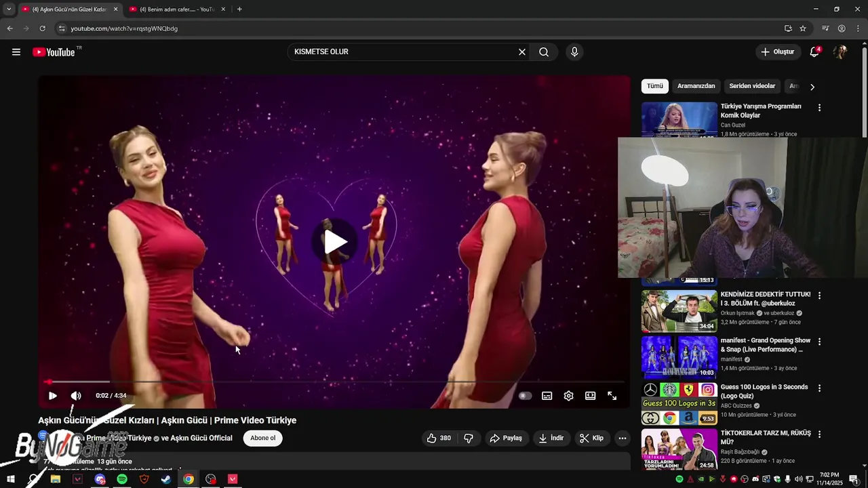Open Chrome three-dot menu
Viewport: 868px width, 488px height.
point(858,28)
